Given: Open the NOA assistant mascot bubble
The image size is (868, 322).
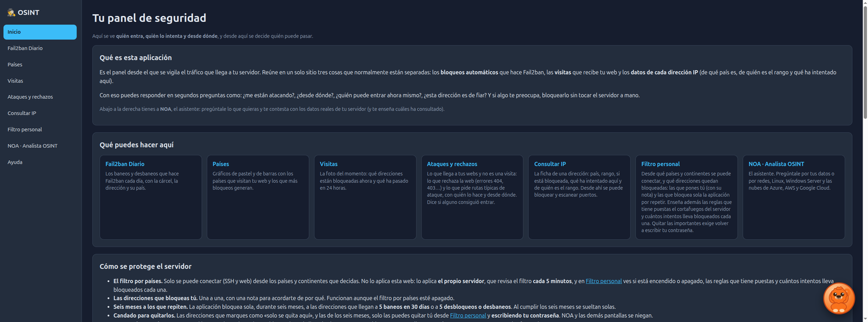Looking at the screenshot, I should pyautogui.click(x=839, y=298).
